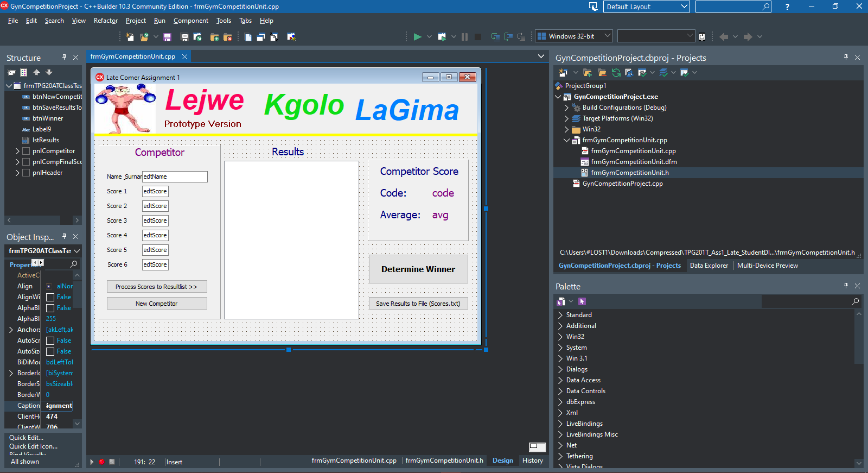This screenshot has height=473, width=868.
Task: Click the Pause icon in debug toolbar
Action: click(x=464, y=37)
